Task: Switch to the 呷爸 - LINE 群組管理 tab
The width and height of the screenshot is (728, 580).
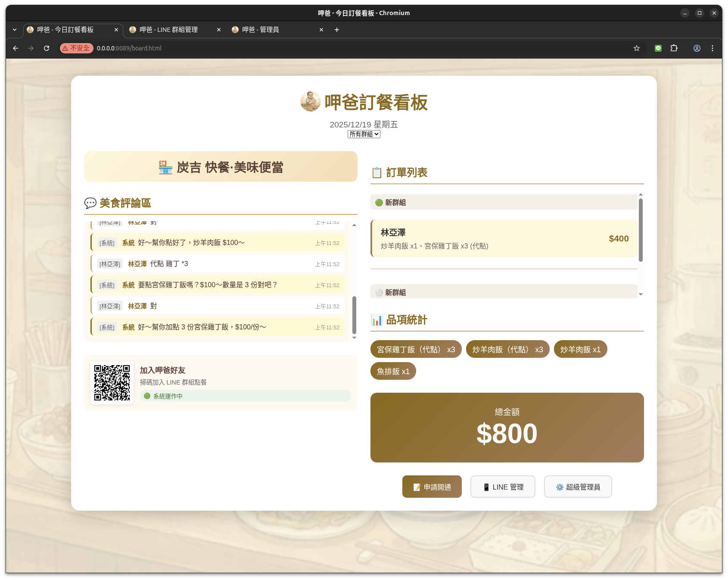Action: tap(169, 30)
